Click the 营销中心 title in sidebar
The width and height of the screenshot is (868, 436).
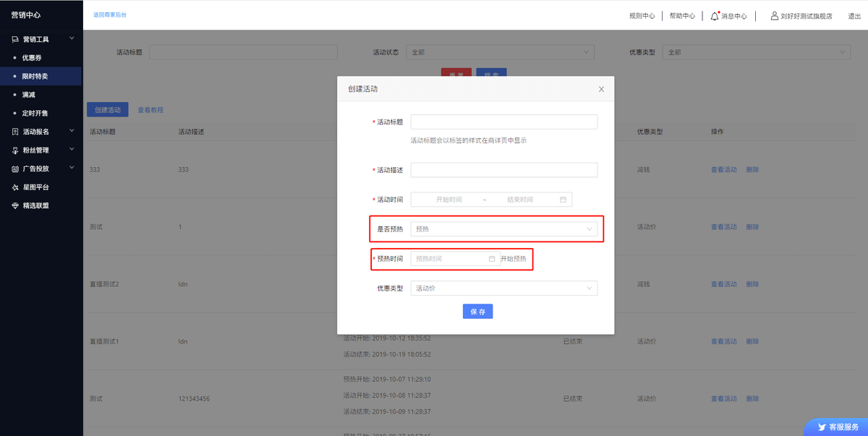26,15
